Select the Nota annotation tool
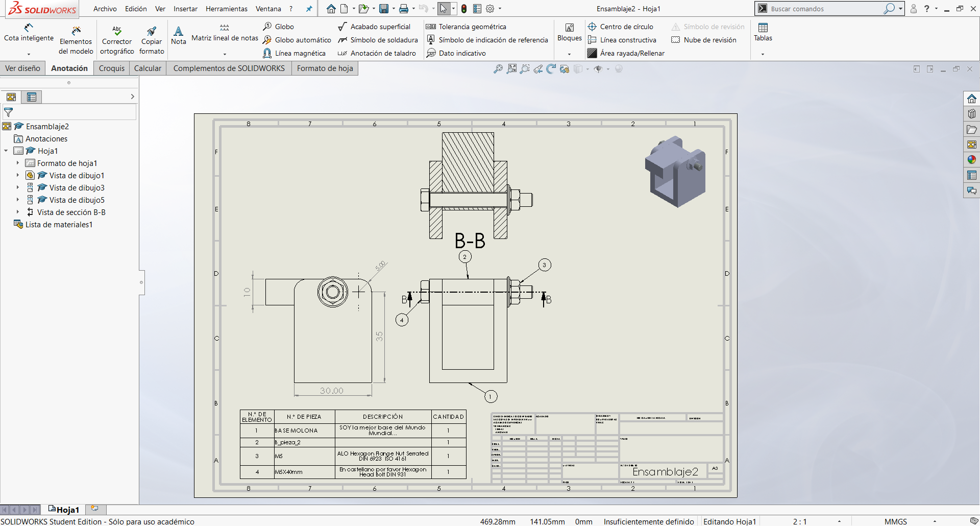Viewport: 980px width, 526px height. (x=178, y=36)
